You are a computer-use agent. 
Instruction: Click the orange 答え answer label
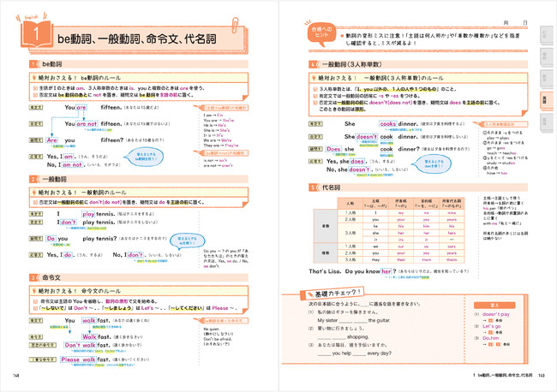pyautogui.click(x=494, y=305)
